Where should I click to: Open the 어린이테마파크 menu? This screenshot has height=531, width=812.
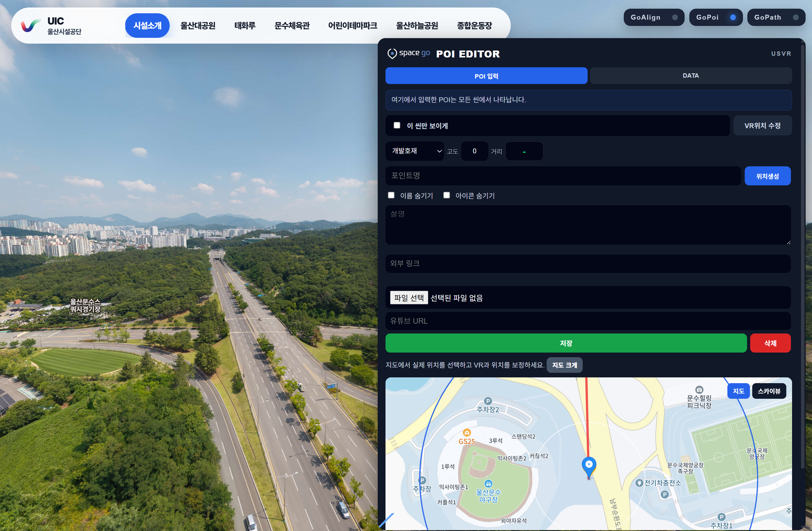pyautogui.click(x=353, y=26)
